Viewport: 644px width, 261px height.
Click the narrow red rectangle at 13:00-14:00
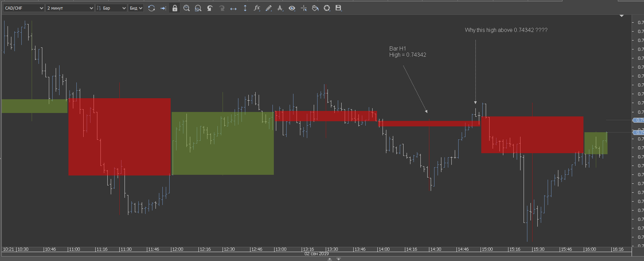point(326,116)
